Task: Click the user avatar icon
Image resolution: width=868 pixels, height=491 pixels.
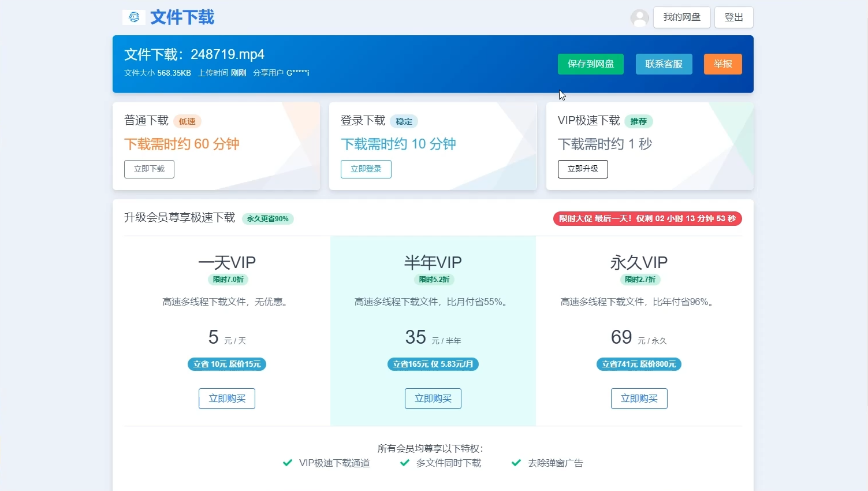Action: coord(639,18)
